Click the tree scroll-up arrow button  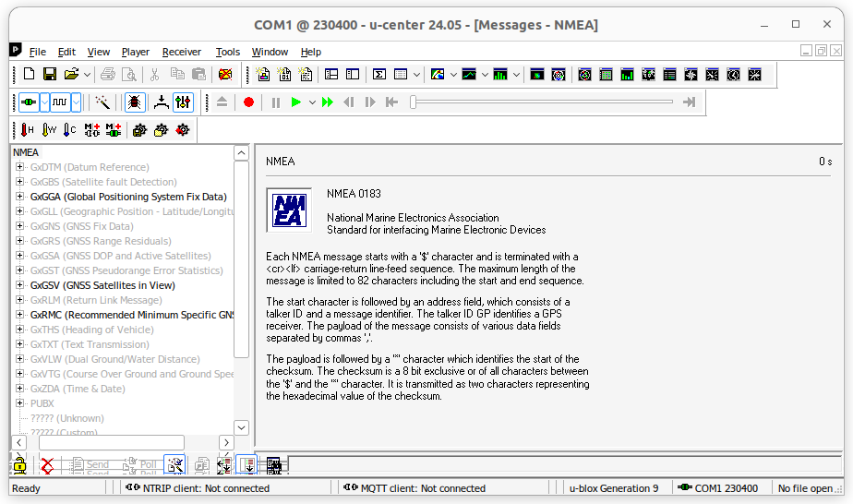[x=242, y=153]
